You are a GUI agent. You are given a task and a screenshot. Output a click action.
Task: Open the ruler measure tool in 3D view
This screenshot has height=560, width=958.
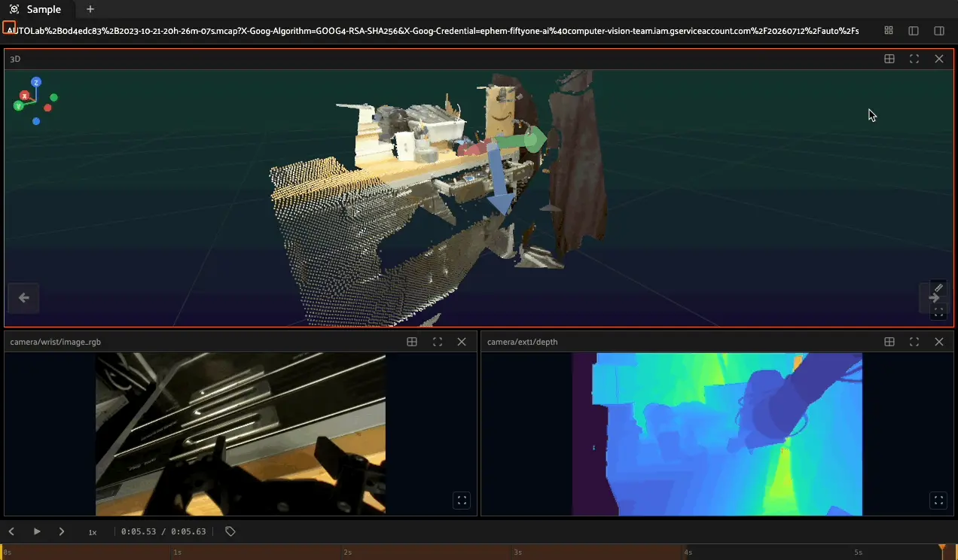click(x=938, y=289)
